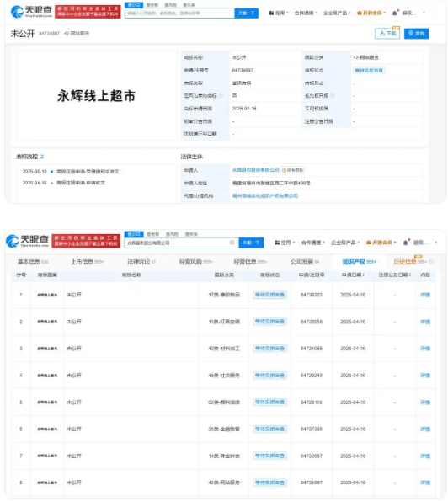Open trademark thumbnail in the 42类-网站服务 row
The width and height of the screenshot is (448, 501).
(47, 482)
